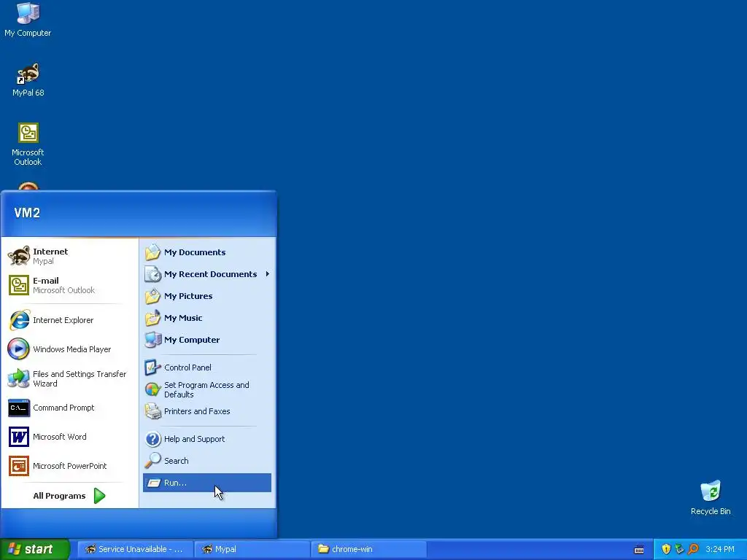Click the security shield tray icon

coord(666,549)
